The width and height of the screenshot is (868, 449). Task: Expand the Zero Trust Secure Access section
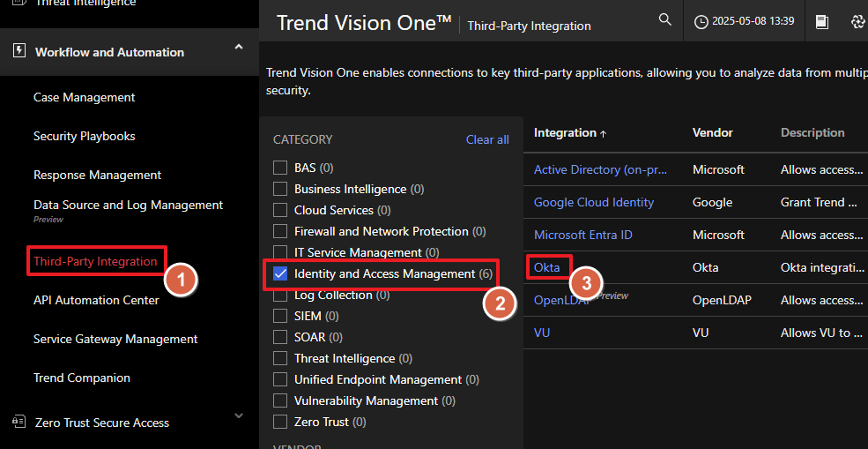point(239,416)
